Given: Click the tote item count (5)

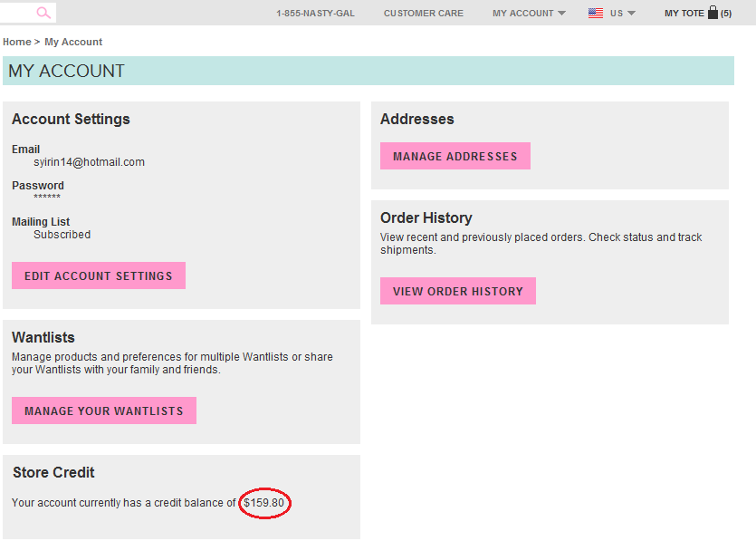Looking at the screenshot, I should [x=725, y=14].
